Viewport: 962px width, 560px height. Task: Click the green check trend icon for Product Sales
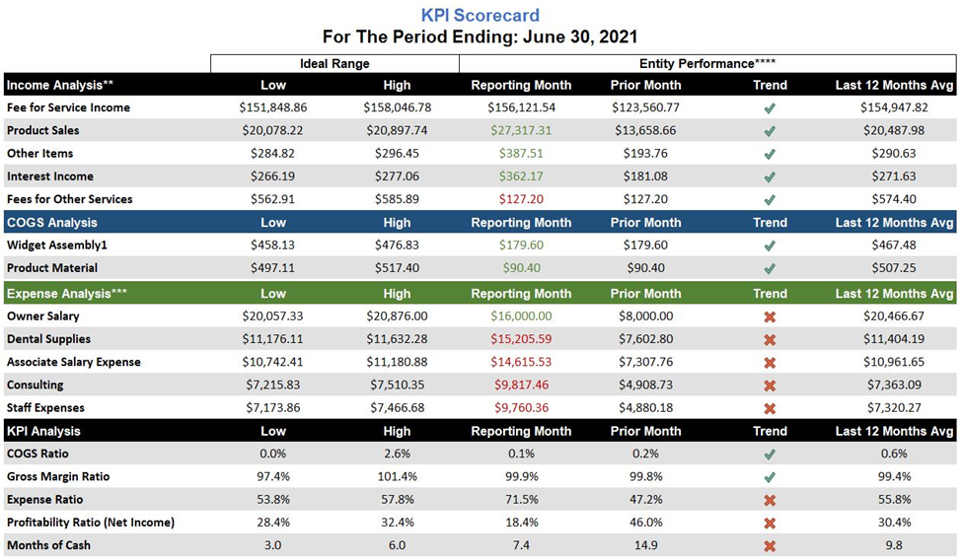tap(770, 131)
